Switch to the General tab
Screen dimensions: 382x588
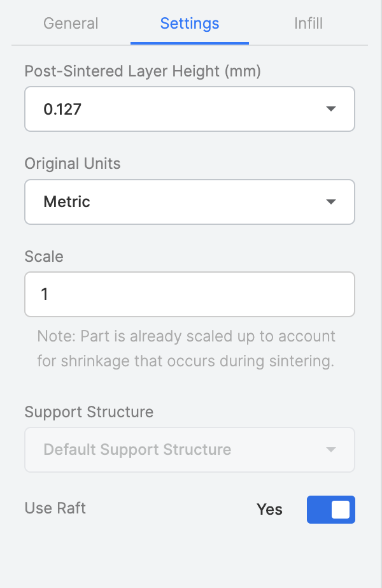(71, 24)
